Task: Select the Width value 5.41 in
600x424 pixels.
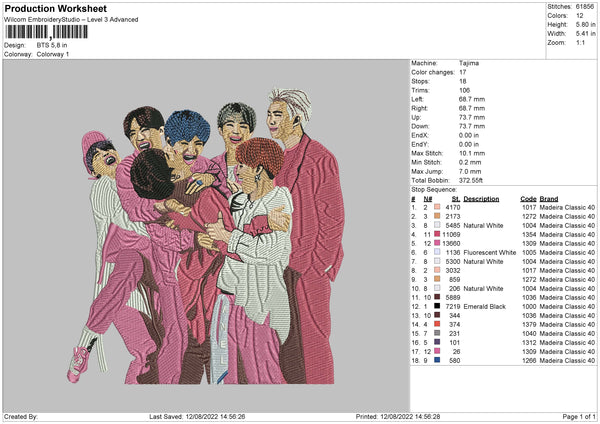Action: pyautogui.click(x=585, y=34)
